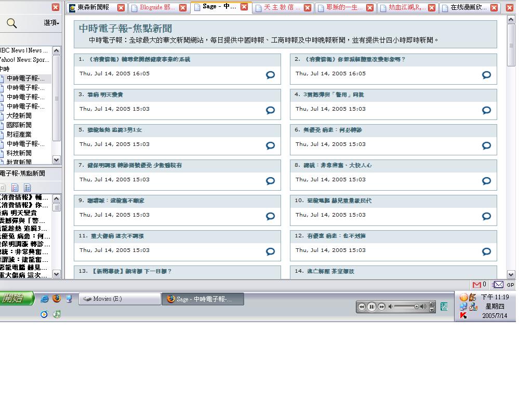Launch Firefox from quick launch
Viewport: 532px width, 399px height.
click(57, 298)
